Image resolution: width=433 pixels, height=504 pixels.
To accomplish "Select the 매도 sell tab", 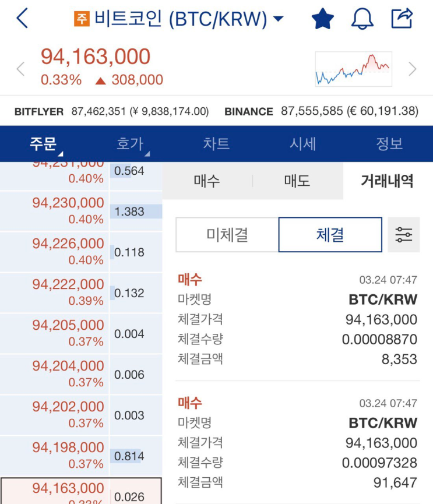I will 297,181.
